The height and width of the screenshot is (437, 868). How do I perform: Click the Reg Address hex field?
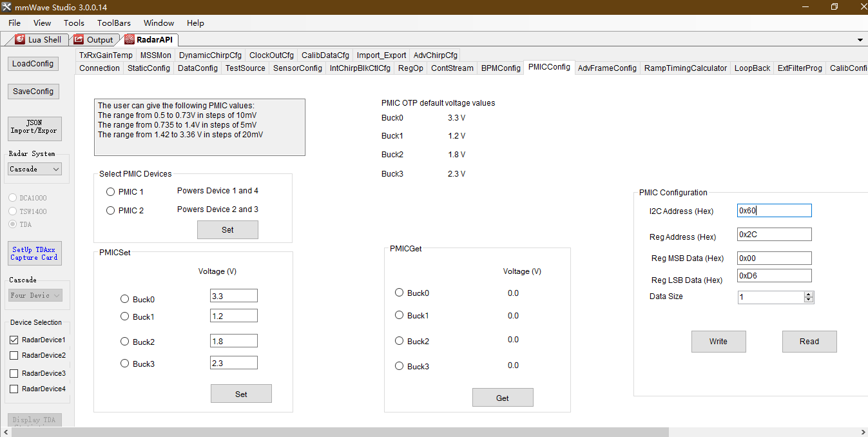[x=775, y=235]
